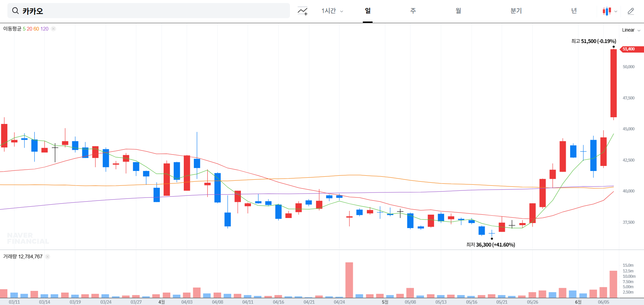The image size is (644, 305).
Task: Switch to the 월 monthly tab
Action: click(x=458, y=11)
